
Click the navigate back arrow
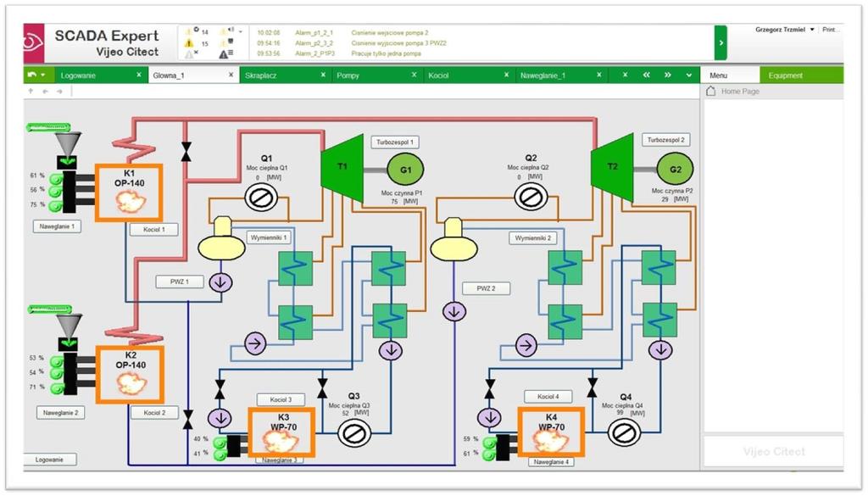coord(46,91)
